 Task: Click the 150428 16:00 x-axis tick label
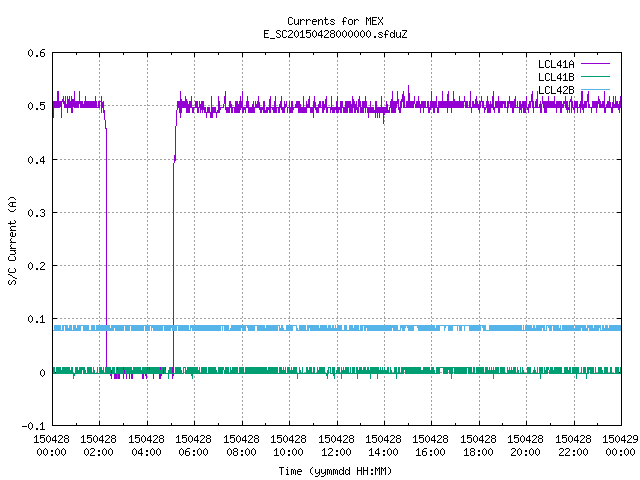[430, 446]
